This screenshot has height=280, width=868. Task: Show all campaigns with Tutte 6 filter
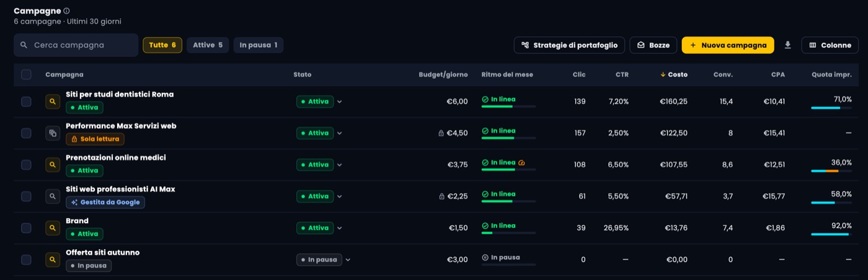[162, 45]
